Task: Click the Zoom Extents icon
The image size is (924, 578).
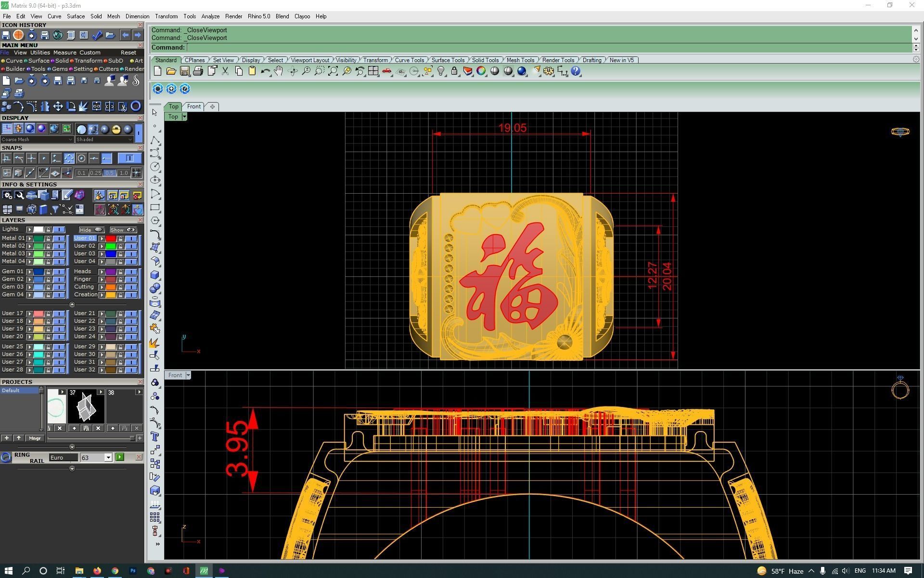Action: click(x=333, y=71)
